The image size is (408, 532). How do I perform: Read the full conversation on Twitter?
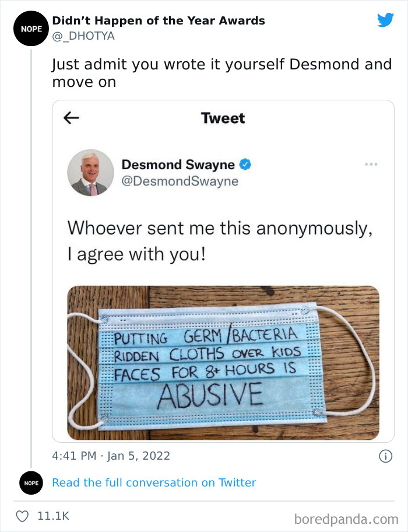(x=154, y=482)
